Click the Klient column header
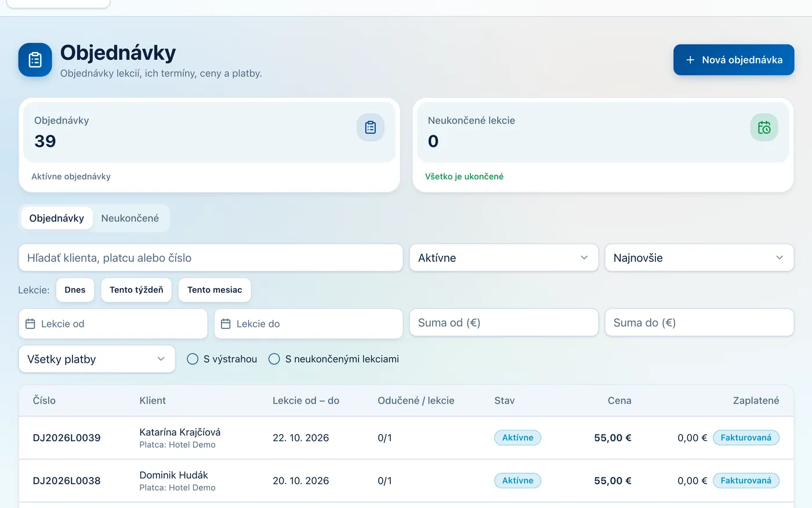 [153, 401]
